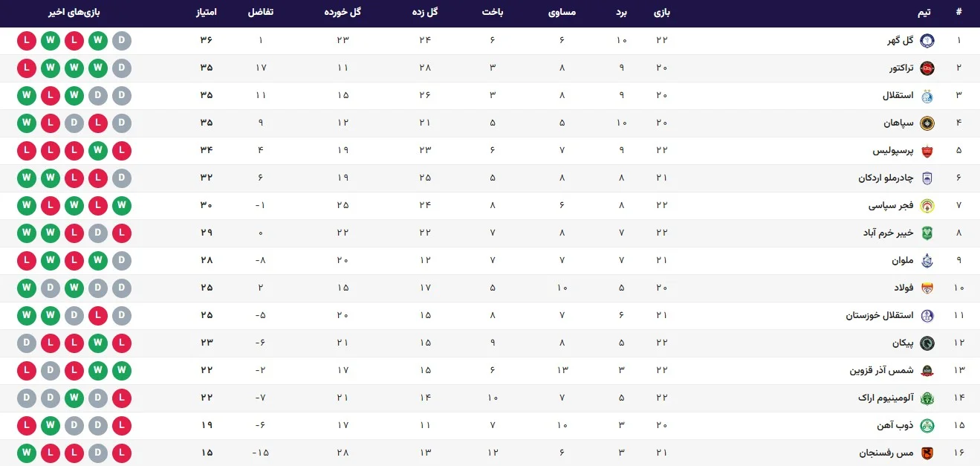This screenshot has height=466, width=980.
Task: Click the گل زده column header
Action: pyautogui.click(x=425, y=13)
